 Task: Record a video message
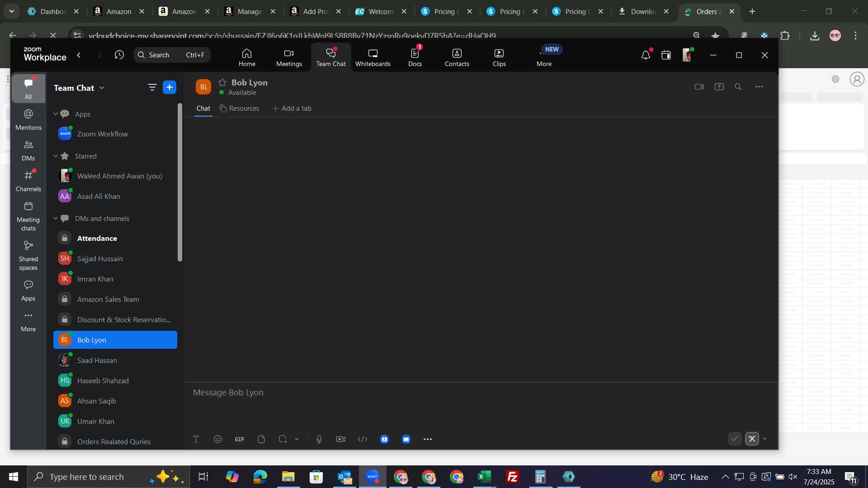pos(341,439)
